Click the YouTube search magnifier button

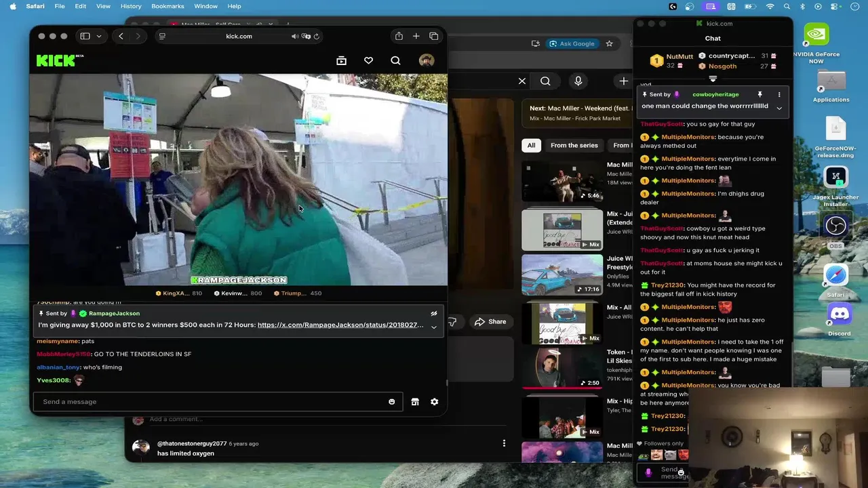click(545, 81)
